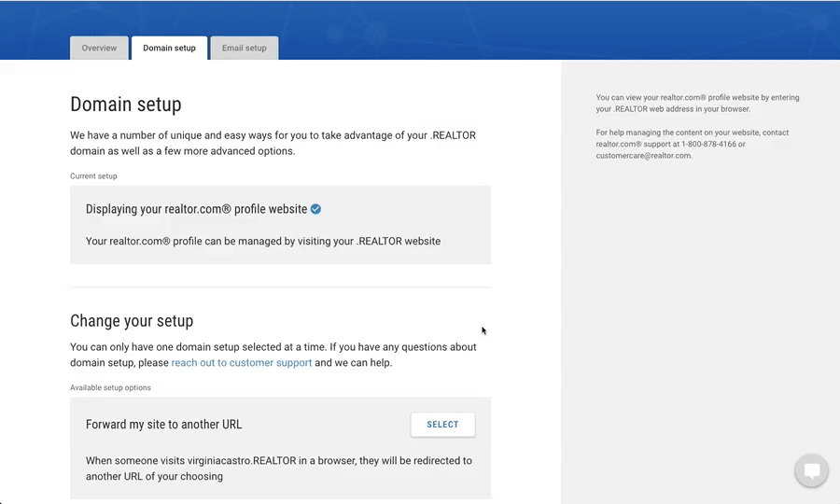Screen dimensions: 840x504
Task: Click the intro paragraph about unique and easy ways
Action: coord(273,143)
